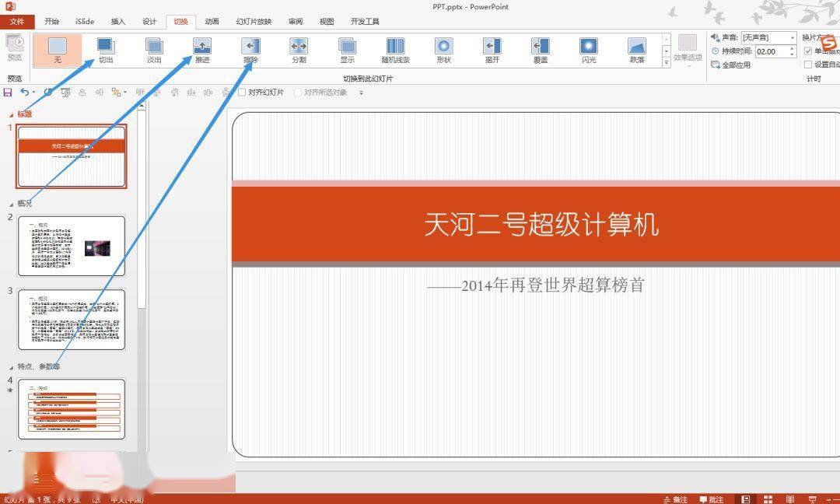
Task: Click the 预览 preview button
Action: point(15,48)
